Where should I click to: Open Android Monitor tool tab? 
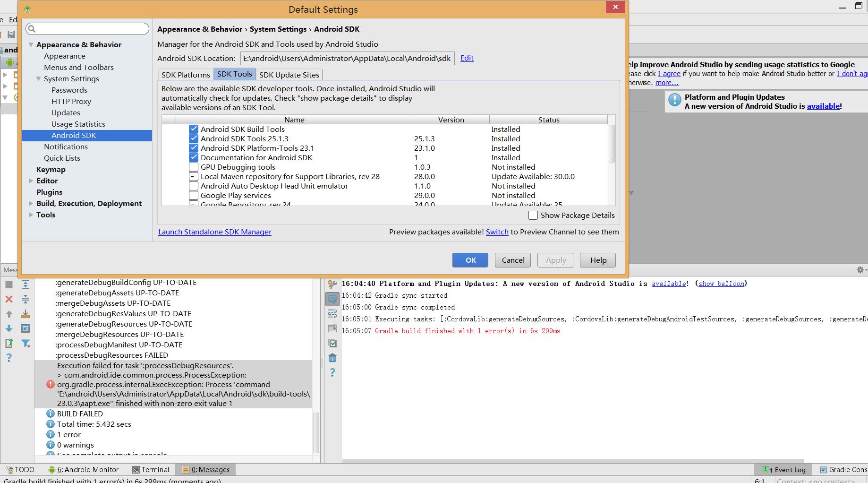84,469
